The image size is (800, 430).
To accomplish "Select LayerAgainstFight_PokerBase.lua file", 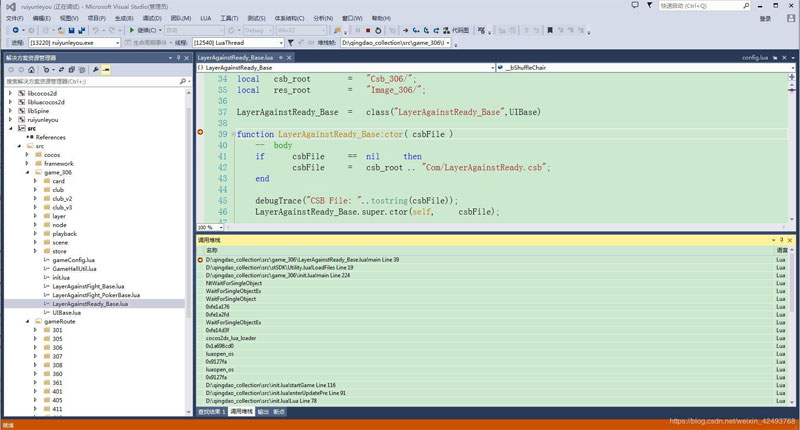I will [96, 295].
